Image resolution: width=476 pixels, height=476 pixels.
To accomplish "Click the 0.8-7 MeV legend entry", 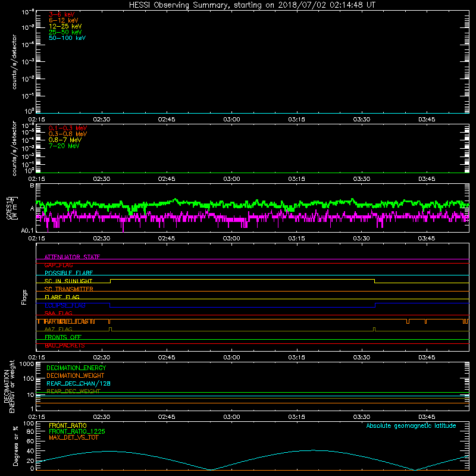I will tap(65, 140).
